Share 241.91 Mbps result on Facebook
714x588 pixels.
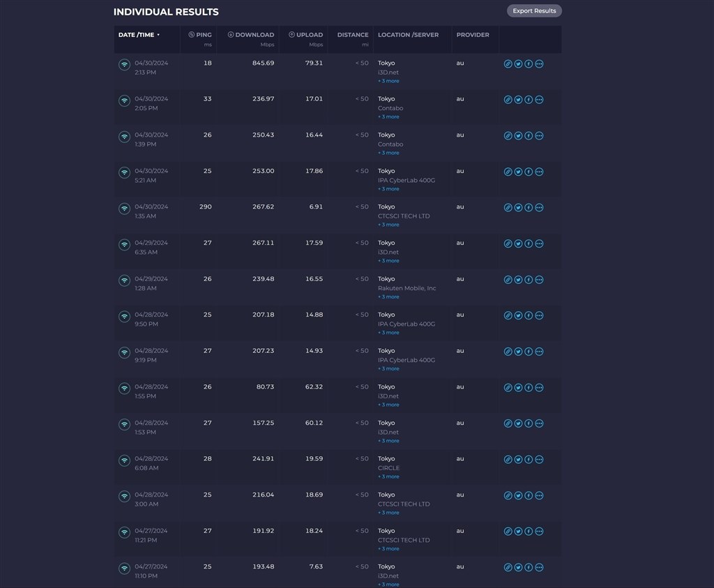click(x=529, y=460)
